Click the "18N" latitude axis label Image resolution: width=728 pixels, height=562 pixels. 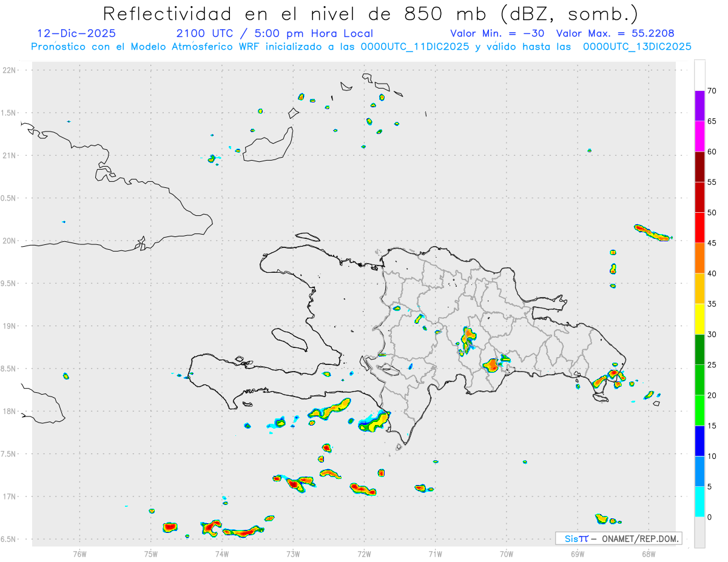pos(9,412)
